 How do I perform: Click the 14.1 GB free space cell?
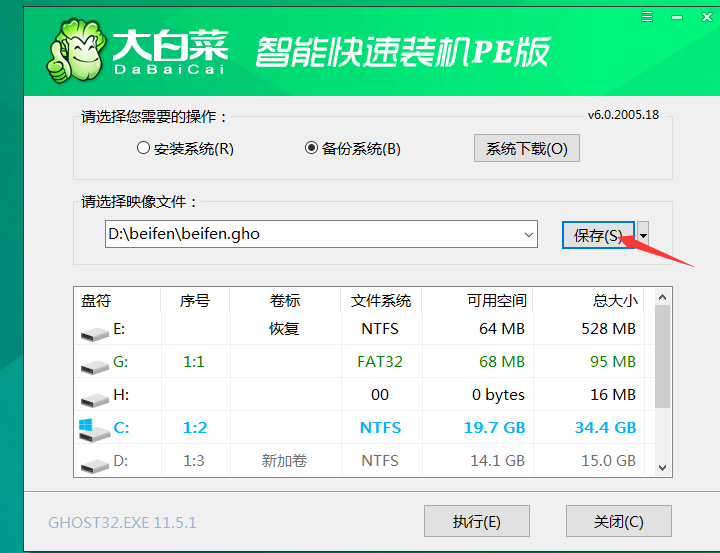click(497, 461)
